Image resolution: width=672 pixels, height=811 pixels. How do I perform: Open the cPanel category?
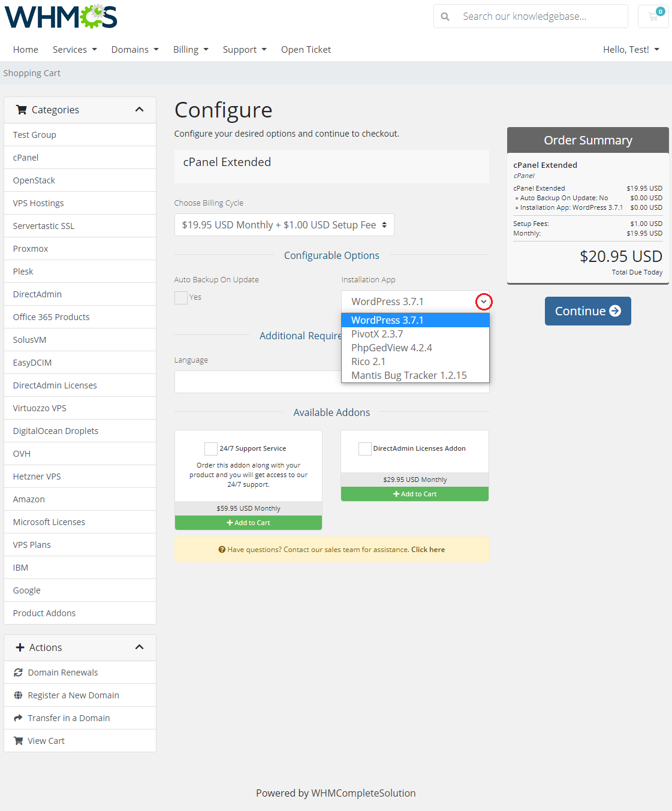point(80,158)
